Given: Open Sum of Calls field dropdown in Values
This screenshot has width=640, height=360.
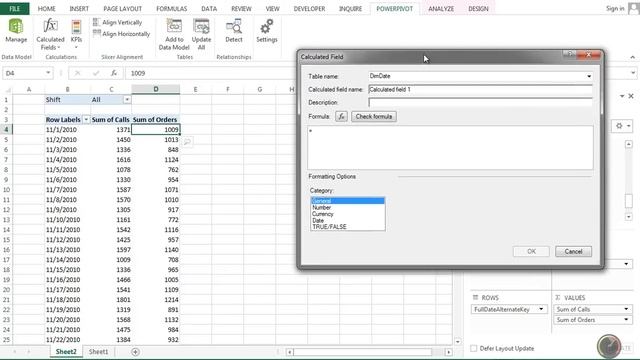Looking at the screenshot, I should point(626,309).
